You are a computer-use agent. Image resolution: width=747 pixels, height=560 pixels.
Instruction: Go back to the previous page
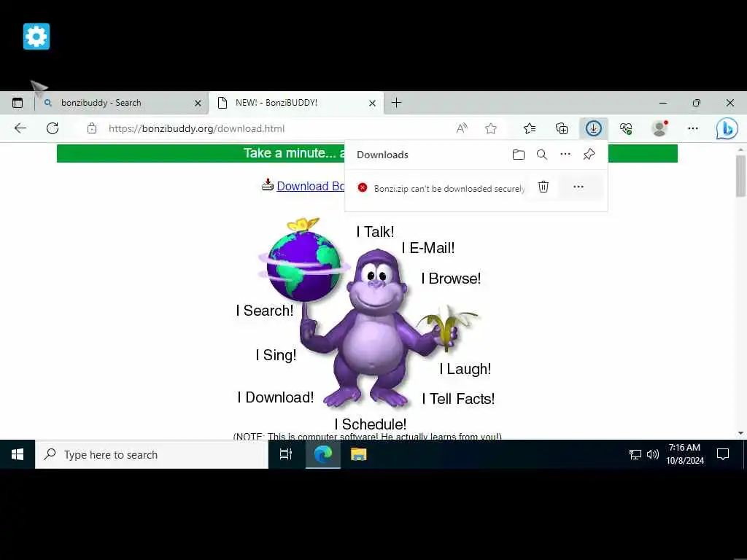(x=20, y=128)
